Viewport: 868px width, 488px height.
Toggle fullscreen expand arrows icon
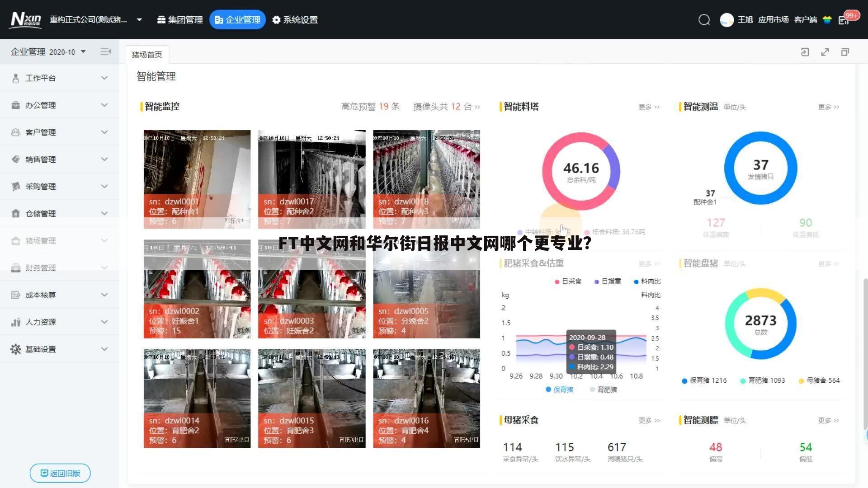click(x=825, y=52)
